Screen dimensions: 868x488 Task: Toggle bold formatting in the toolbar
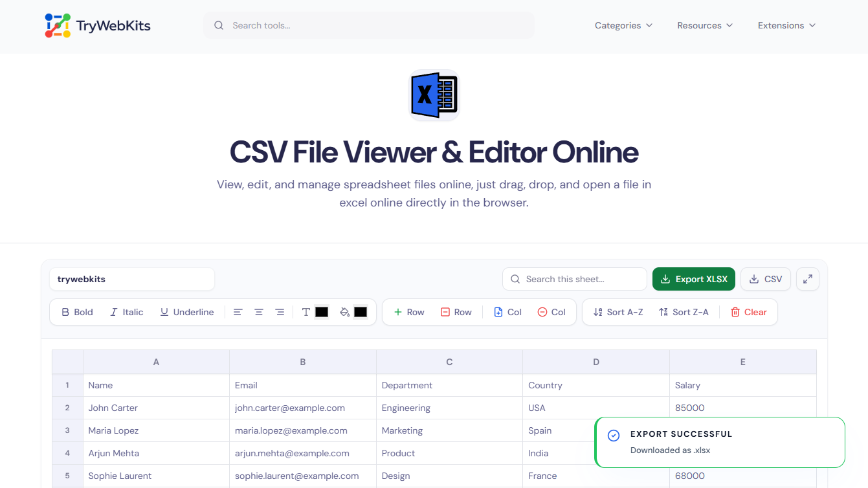(x=76, y=311)
